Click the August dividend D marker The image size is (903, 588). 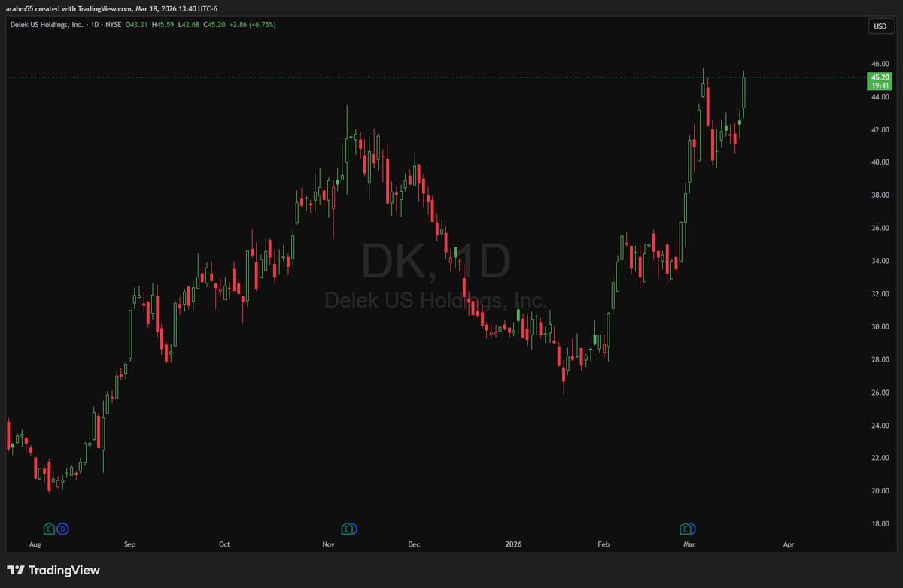click(x=62, y=529)
